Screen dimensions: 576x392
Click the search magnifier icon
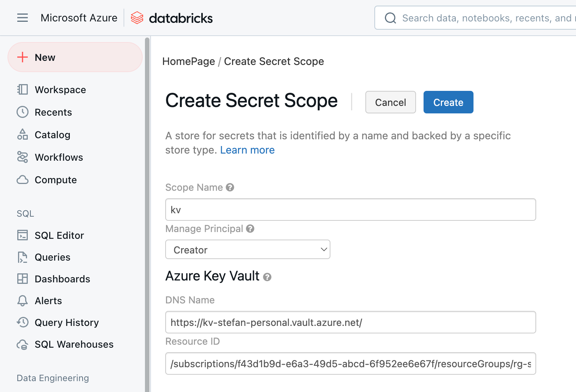click(391, 18)
